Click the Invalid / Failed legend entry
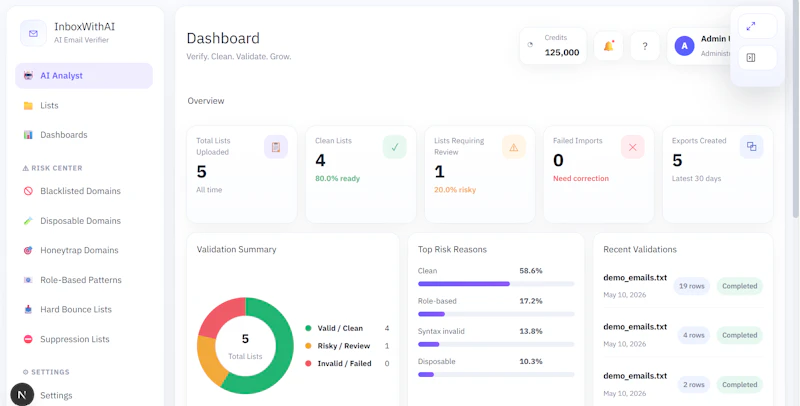 [347, 364]
